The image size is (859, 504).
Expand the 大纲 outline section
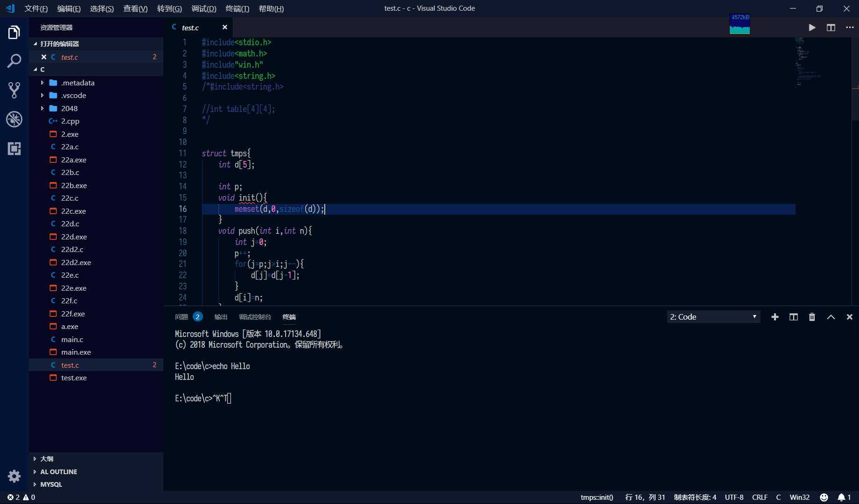pyautogui.click(x=47, y=459)
